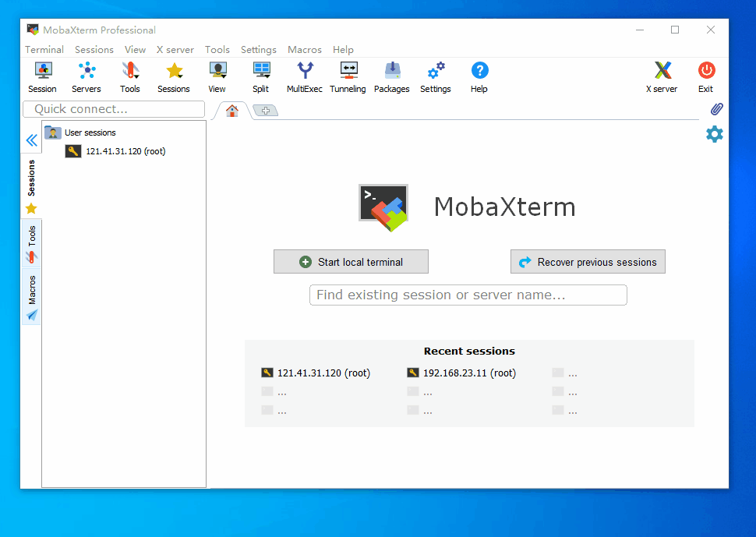
Task: Switch to the Home tab
Action: coord(232,111)
